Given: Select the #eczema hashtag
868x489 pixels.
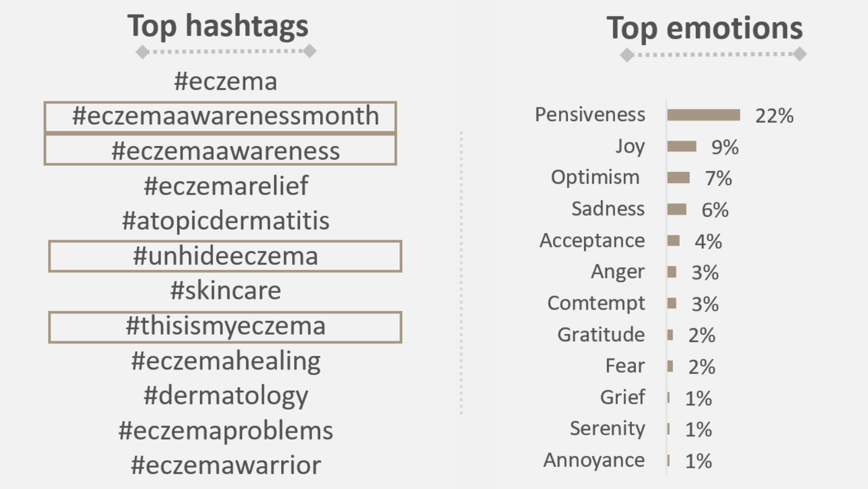Looking at the screenshot, I should (x=225, y=81).
